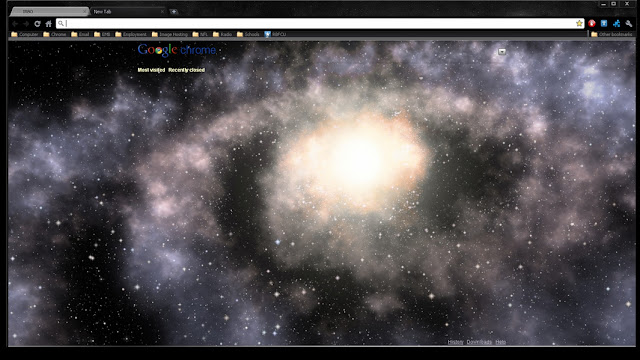Open the EMS bookmarks folder
Screen dimensions: 640x360
(102, 34)
